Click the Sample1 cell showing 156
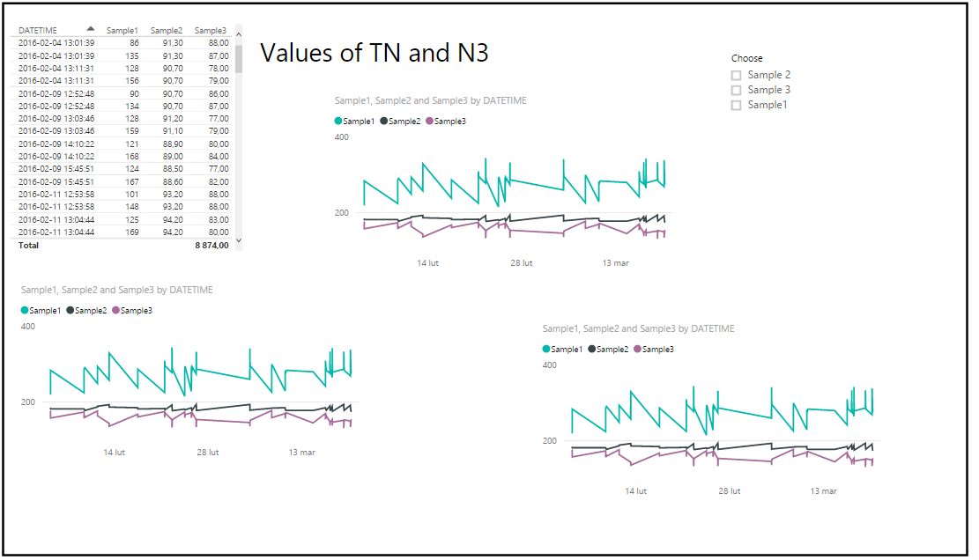This screenshot has height=560, width=979. click(x=132, y=80)
